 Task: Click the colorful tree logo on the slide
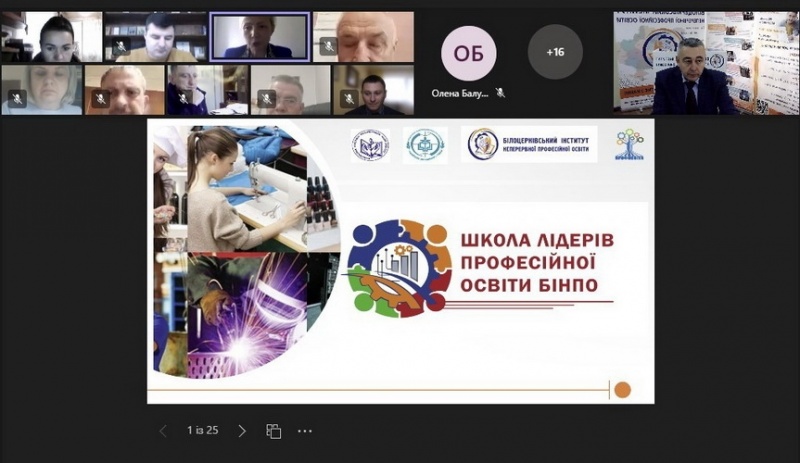click(x=630, y=145)
